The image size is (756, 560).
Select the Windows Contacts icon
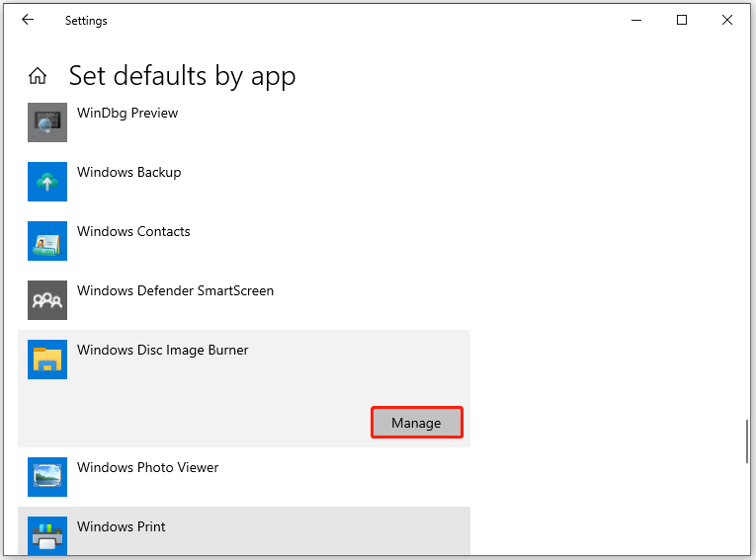(47, 241)
